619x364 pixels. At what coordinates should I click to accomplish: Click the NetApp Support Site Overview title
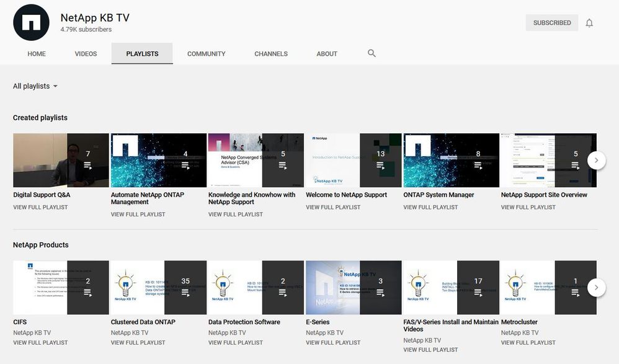click(x=544, y=195)
